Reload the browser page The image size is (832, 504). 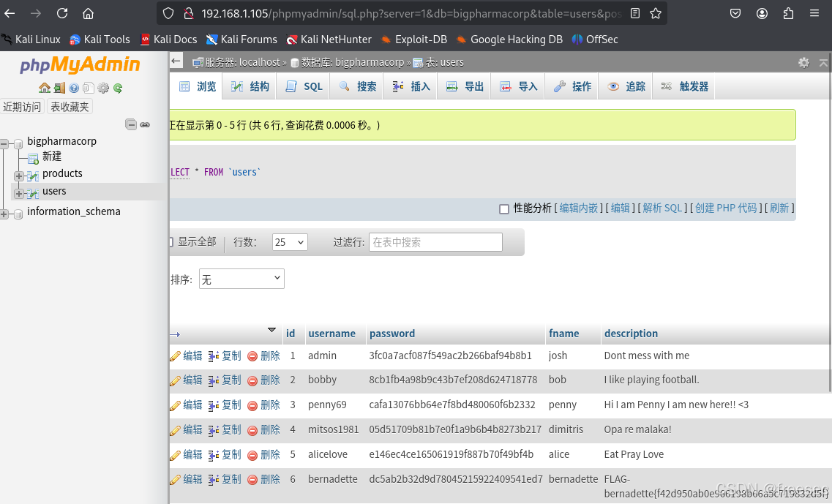(62, 13)
